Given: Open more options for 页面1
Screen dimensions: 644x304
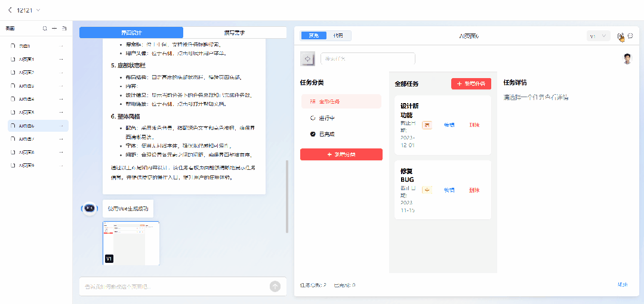Looking at the screenshot, I should coord(61,46).
